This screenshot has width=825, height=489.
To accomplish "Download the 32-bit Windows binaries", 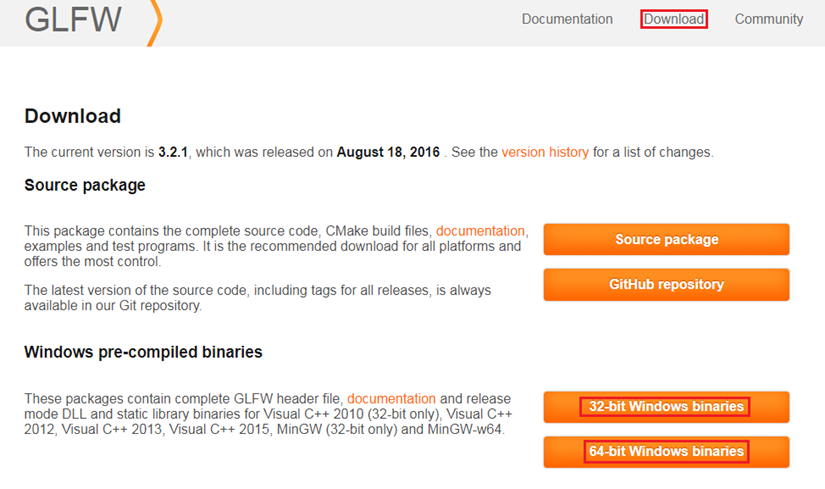I will [667, 407].
